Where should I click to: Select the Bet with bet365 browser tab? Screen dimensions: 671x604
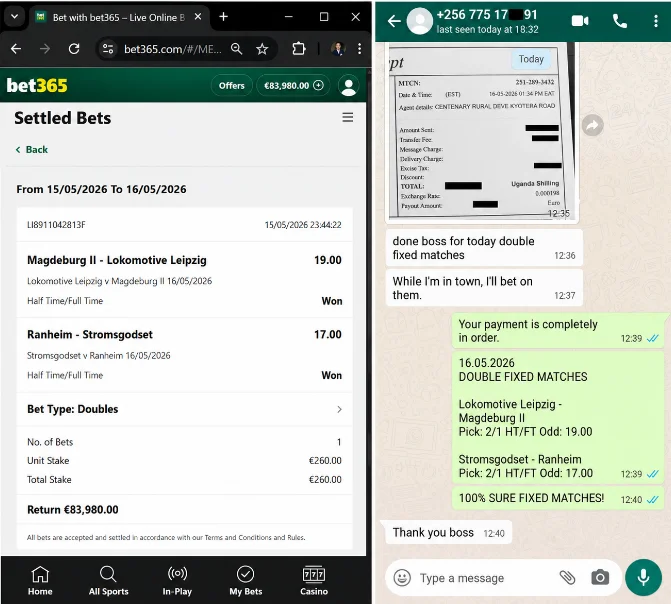coord(119,17)
